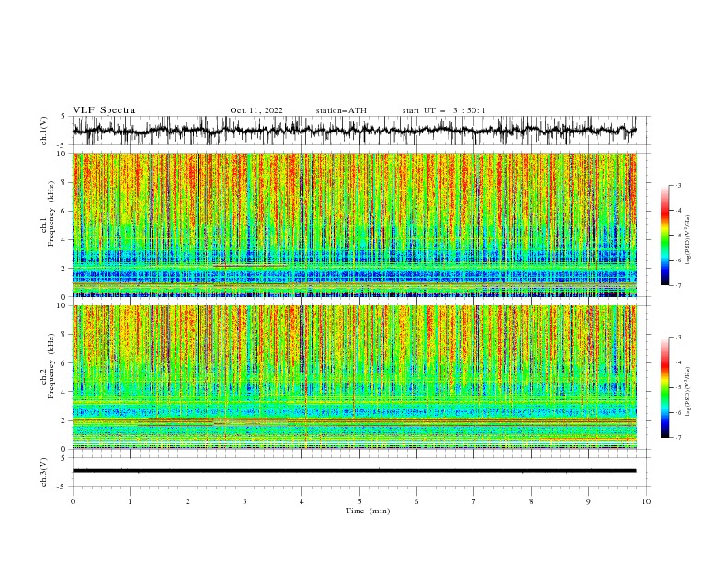Click the "0" tick on the Time axis
The width and height of the screenshot is (728, 563).
pos(73,501)
